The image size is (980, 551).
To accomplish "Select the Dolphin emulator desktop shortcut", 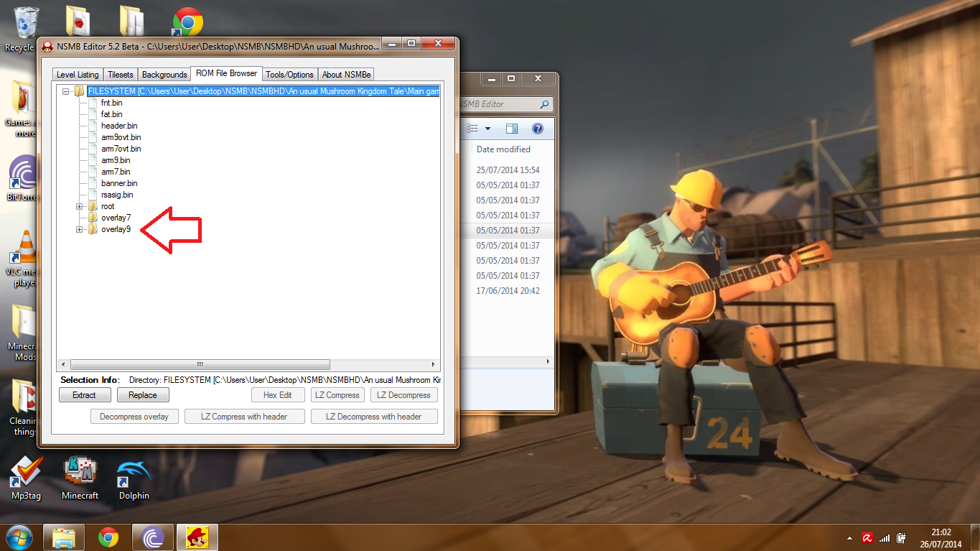I will click(x=134, y=478).
